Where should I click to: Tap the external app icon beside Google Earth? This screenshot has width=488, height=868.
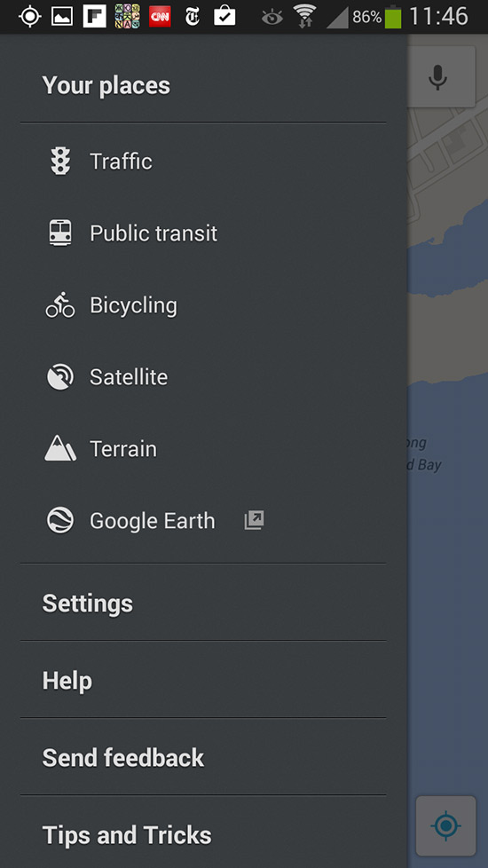coord(254,521)
